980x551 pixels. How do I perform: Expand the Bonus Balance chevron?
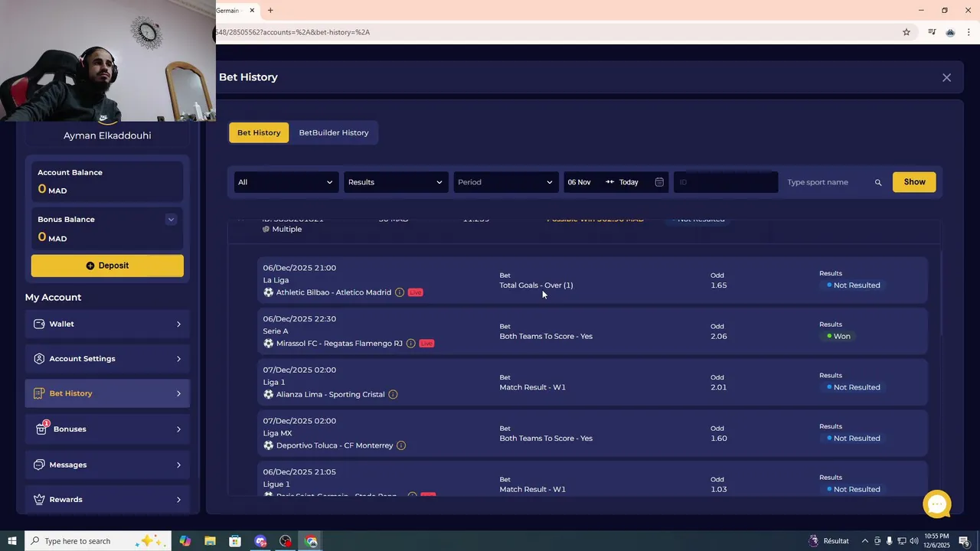click(x=171, y=220)
